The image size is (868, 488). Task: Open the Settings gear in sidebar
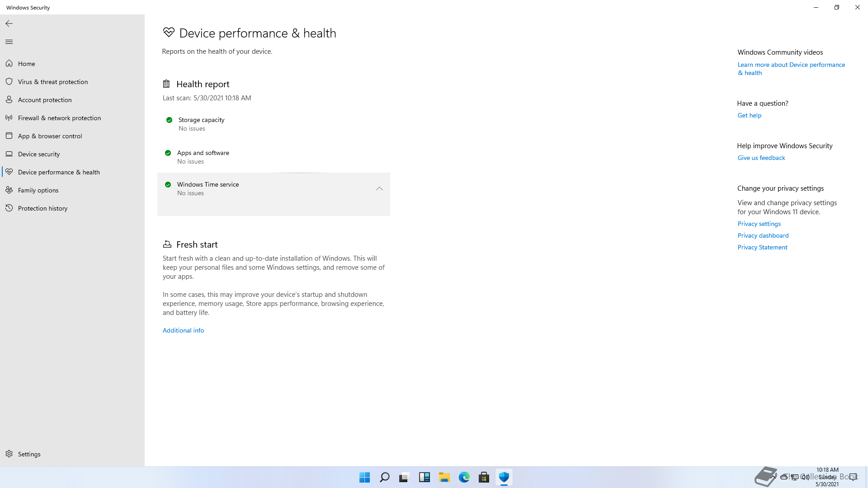pos(9,454)
